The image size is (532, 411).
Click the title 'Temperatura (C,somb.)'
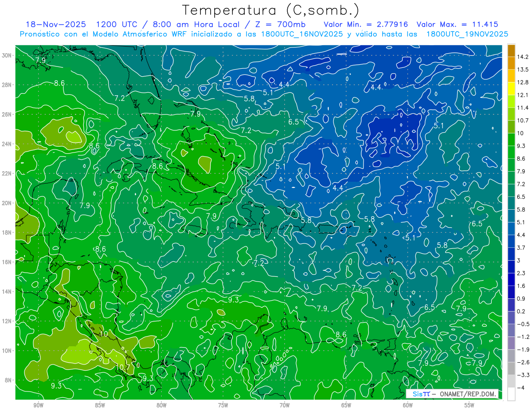[270, 10]
